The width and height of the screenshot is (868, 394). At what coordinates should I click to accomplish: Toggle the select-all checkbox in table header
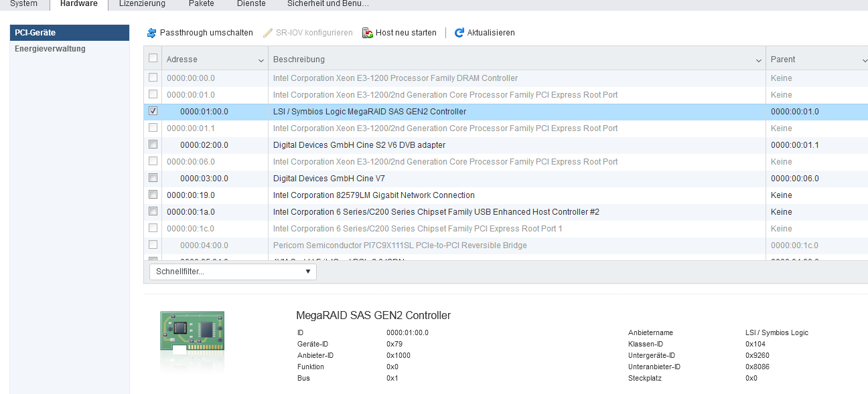153,58
